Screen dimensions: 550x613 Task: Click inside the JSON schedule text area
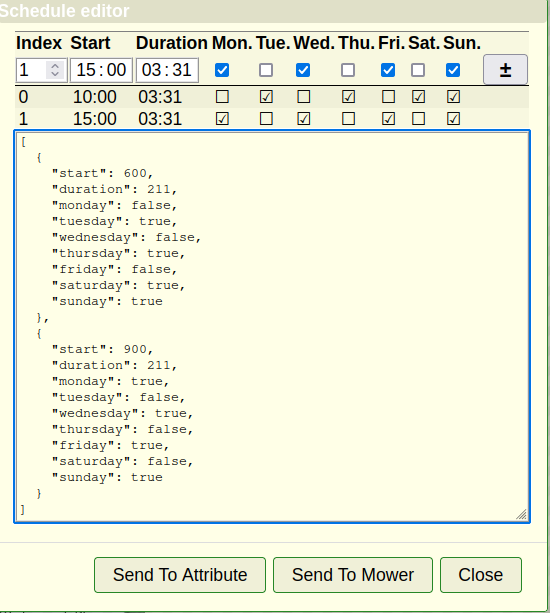(272, 326)
